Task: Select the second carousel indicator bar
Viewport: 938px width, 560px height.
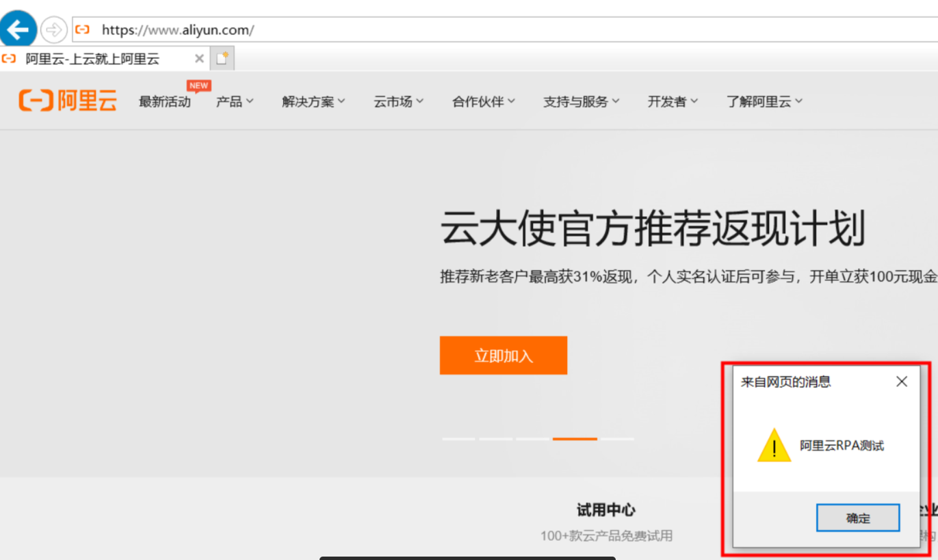Action: (496, 439)
